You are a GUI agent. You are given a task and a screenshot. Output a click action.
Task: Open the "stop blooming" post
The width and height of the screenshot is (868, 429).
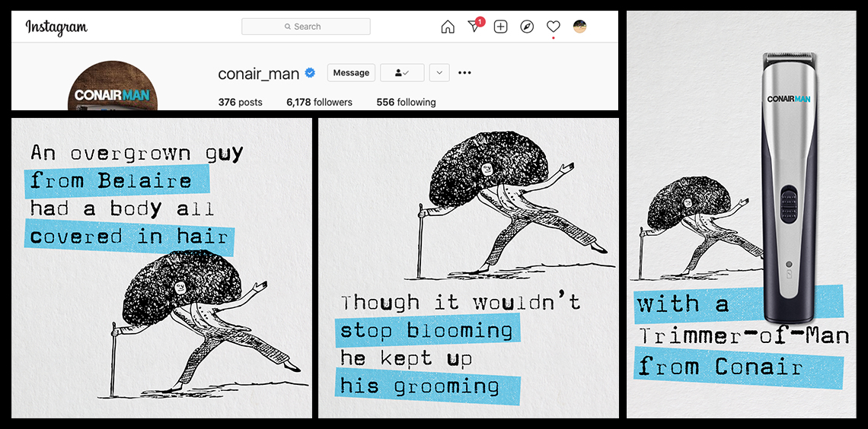click(468, 268)
